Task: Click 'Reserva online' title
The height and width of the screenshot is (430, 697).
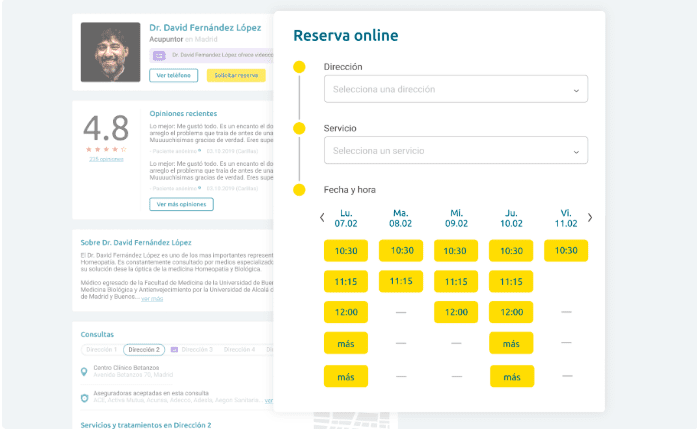Action: (346, 36)
